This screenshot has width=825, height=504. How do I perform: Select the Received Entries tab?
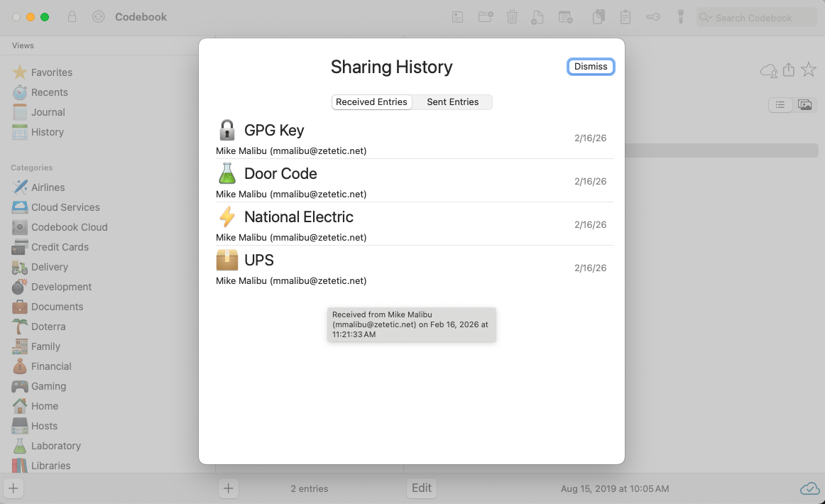[x=371, y=102]
